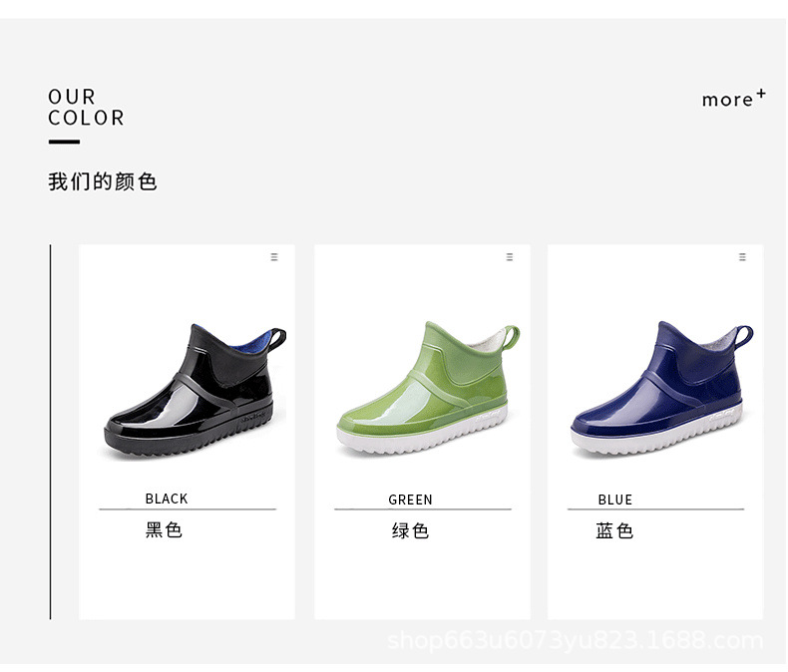
Task: Click the 蓝色 Chinese label
Action: [x=614, y=530]
